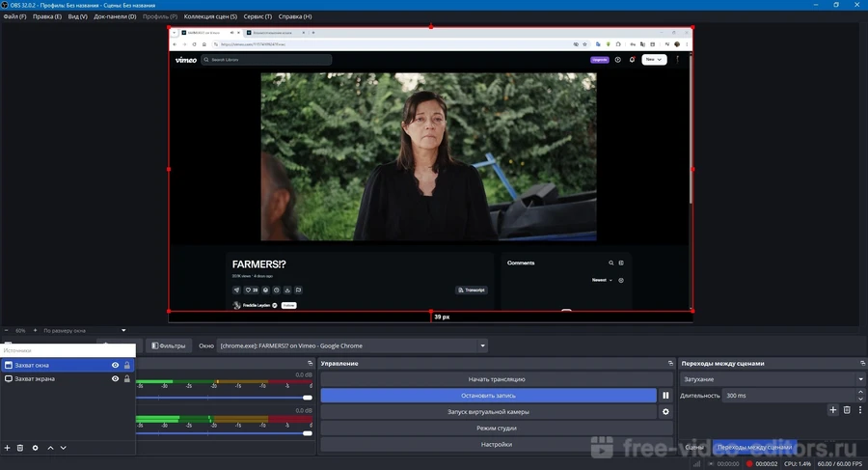Click the Начать трансляцию button

point(496,379)
